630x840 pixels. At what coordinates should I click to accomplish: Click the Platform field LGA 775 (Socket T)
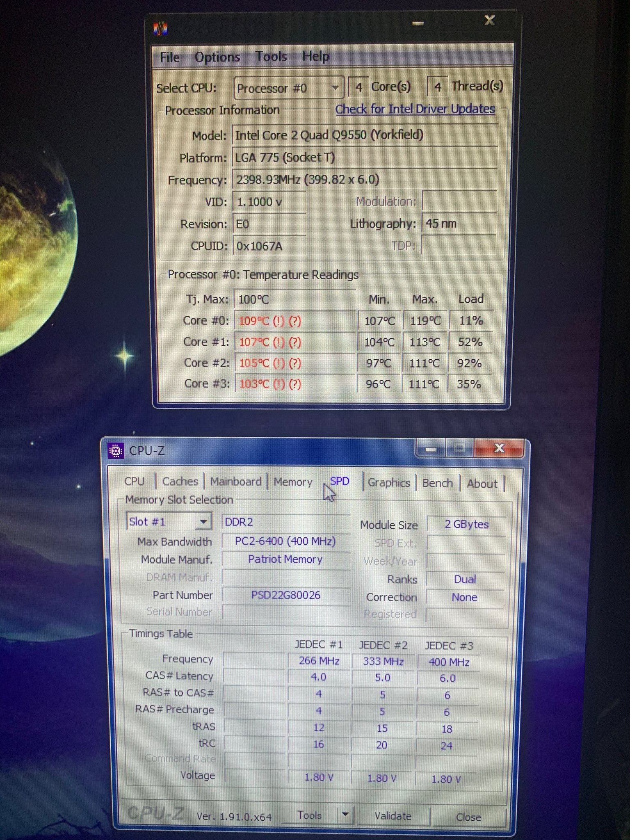(x=365, y=157)
